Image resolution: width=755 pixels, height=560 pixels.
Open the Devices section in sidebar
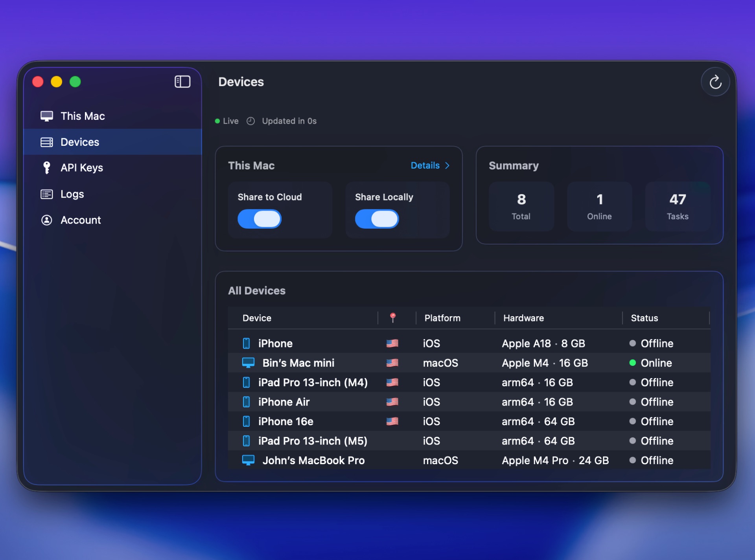pos(79,142)
